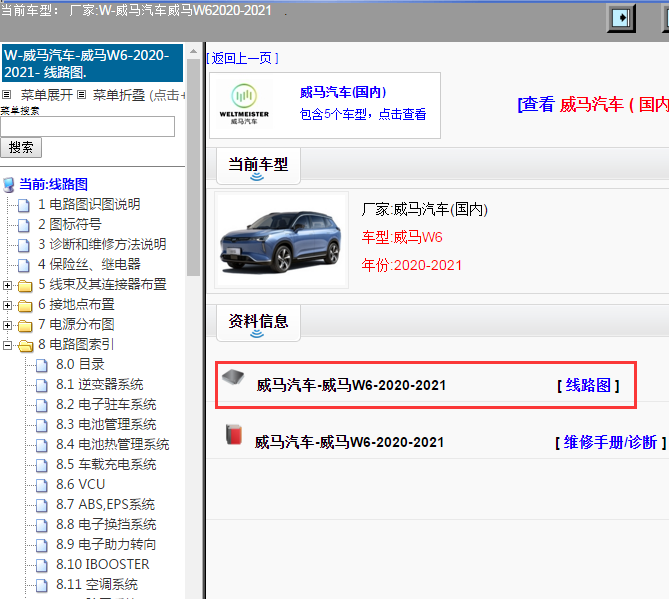The height and width of the screenshot is (599, 669).
Task: Click the arrow panel toggle icon at top right
Action: 621,18
